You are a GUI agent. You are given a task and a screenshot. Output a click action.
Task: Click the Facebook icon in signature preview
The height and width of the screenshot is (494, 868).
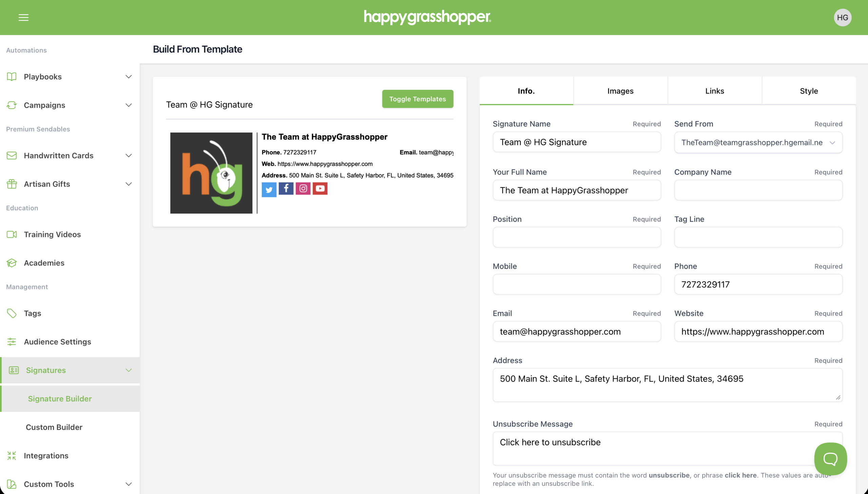pyautogui.click(x=286, y=189)
